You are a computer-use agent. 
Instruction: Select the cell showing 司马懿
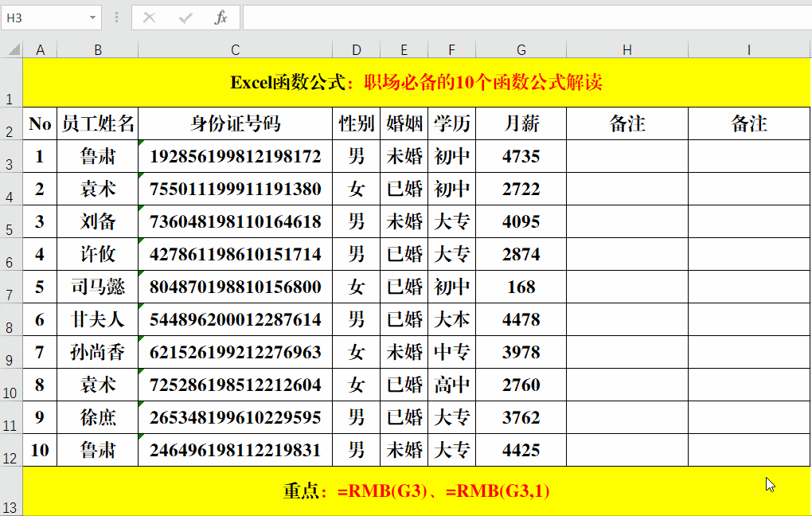coord(98,287)
